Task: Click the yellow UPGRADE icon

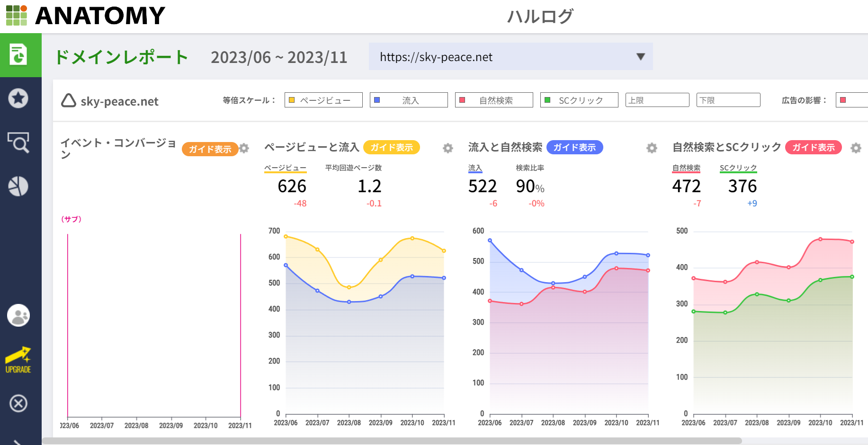Action: [x=18, y=361]
